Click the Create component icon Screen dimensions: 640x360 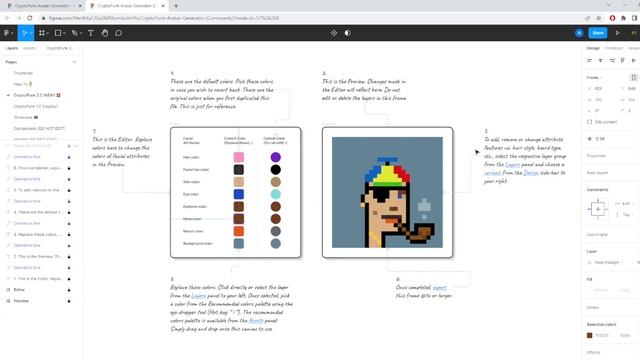point(334,33)
